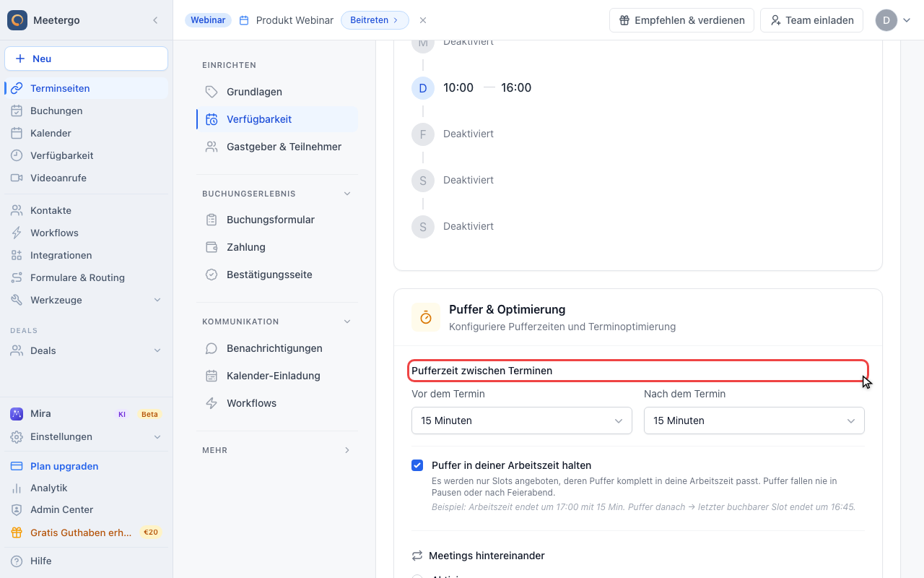Open the Videoanrufe camera icon
The width and height of the screenshot is (924, 578).
[x=17, y=178]
